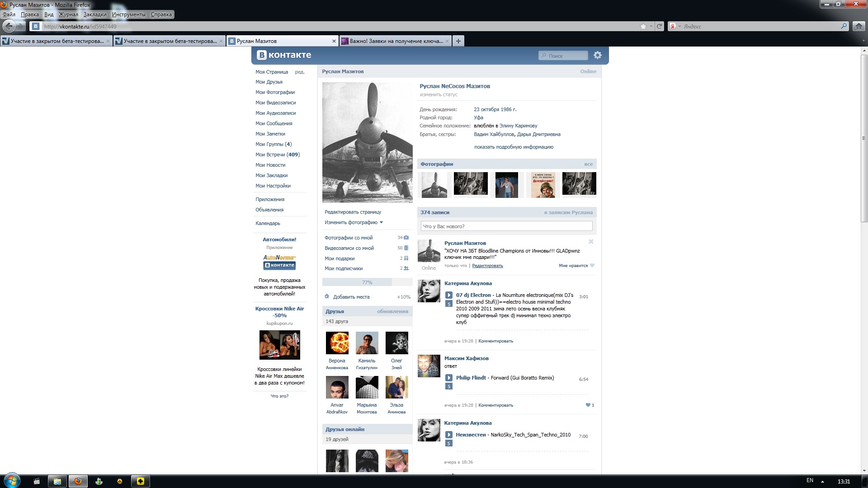868x488 pixels.
Task: Open the Закладки menu
Action: 94,14
